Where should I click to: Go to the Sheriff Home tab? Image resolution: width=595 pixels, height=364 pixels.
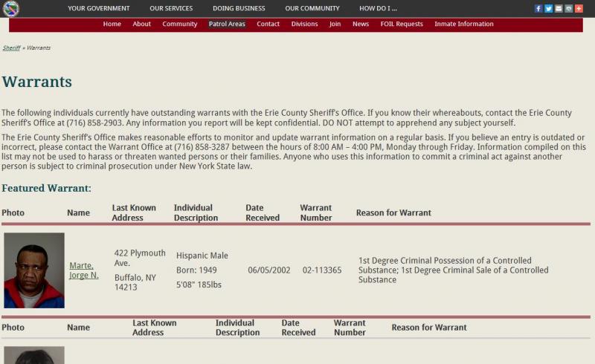(x=112, y=24)
